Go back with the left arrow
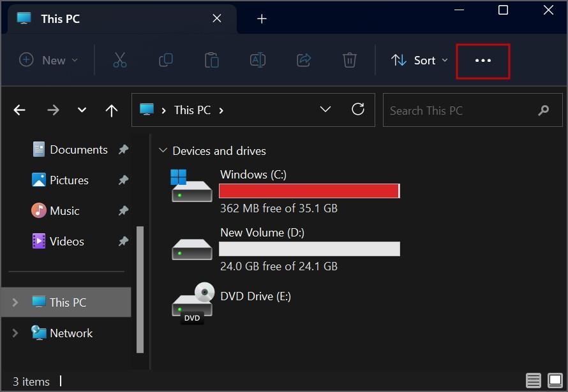 pos(20,110)
